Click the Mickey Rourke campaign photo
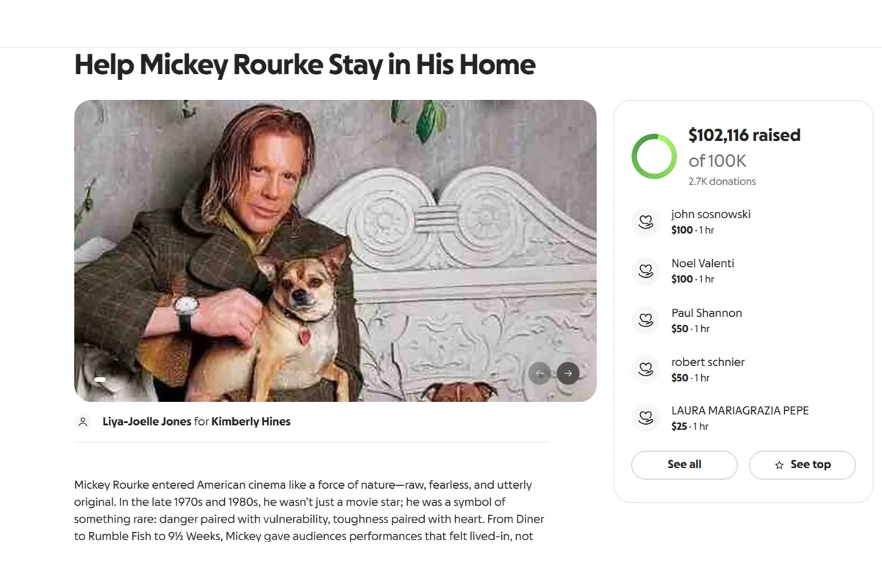Viewport: 882px width, 588px height. coord(334,250)
